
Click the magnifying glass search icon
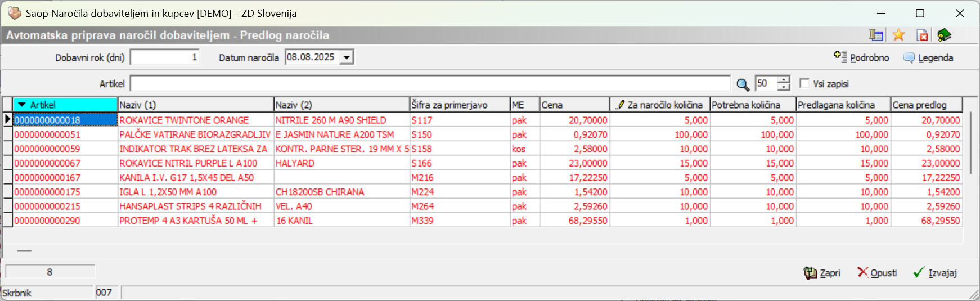click(743, 84)
